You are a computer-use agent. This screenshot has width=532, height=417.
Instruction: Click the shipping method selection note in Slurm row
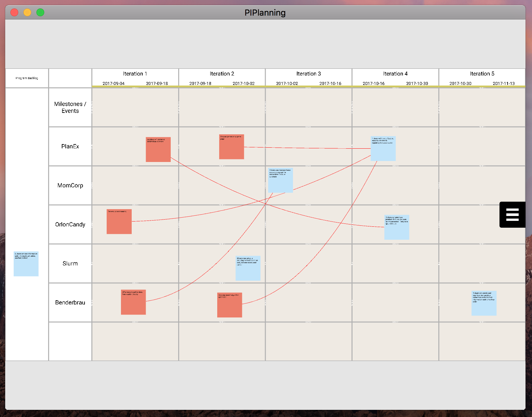click(x=248, y=268)
